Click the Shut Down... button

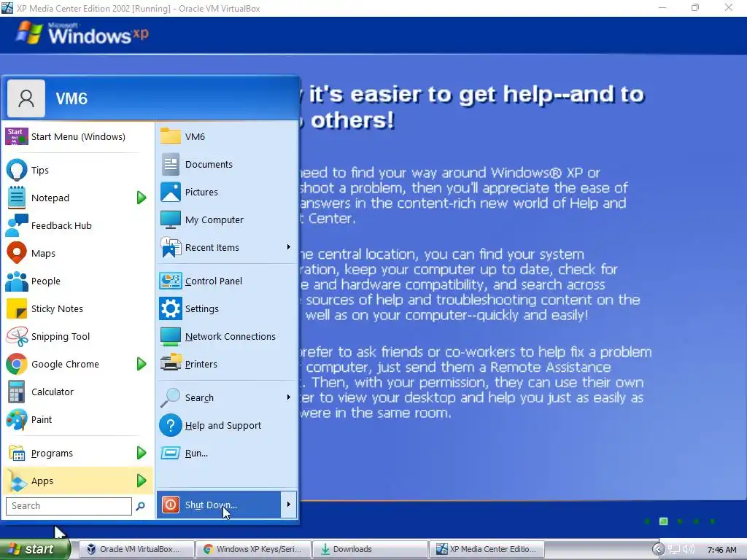[219, 505]
